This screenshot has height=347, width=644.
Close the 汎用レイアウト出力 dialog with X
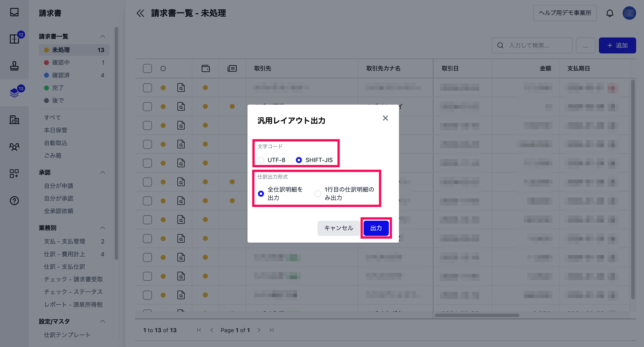coord(385,118)
